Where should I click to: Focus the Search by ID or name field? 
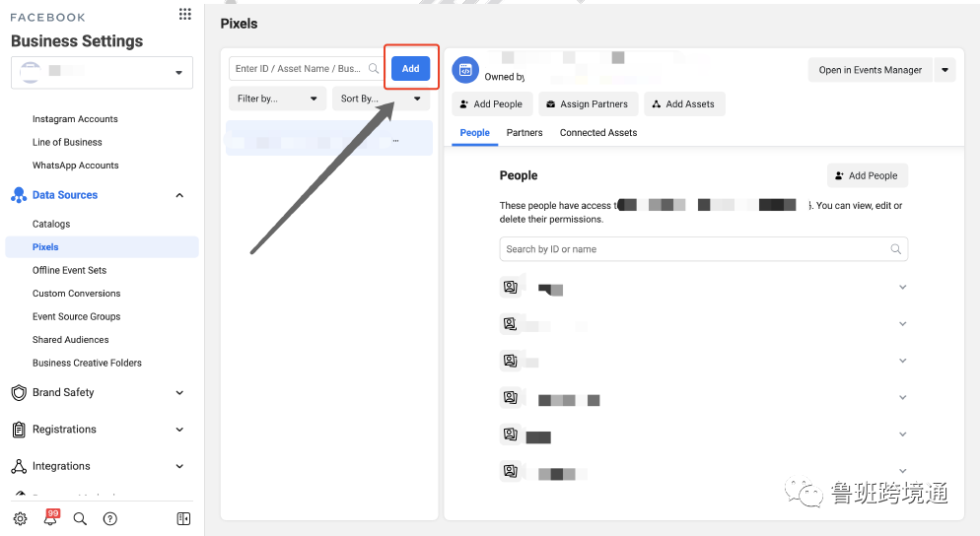pos(704,249)
